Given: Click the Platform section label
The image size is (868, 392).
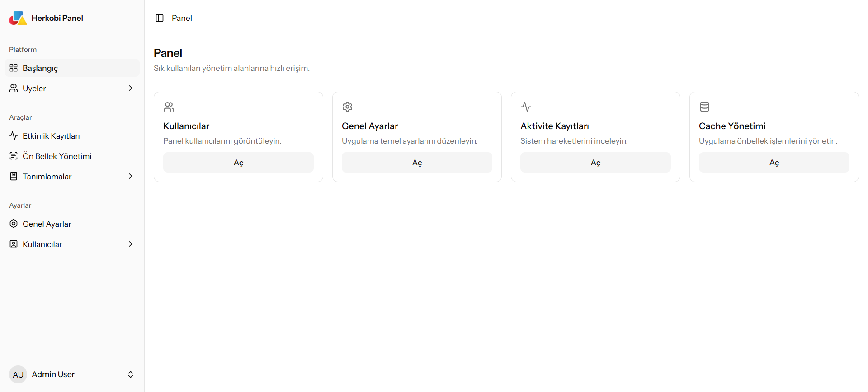Looking at the screenshot, I should (23, 50).
